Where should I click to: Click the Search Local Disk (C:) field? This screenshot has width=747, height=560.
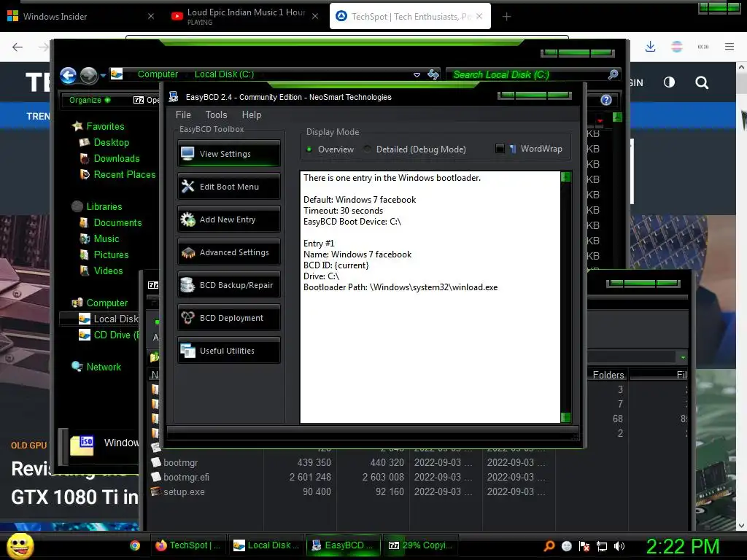tap(527, 75)
